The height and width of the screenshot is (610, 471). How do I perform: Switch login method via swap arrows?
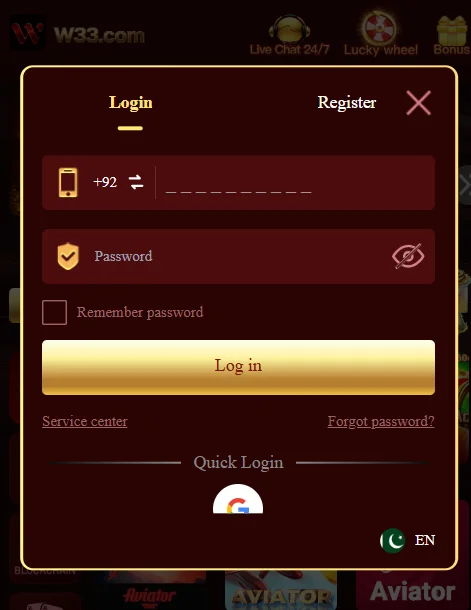136,182
